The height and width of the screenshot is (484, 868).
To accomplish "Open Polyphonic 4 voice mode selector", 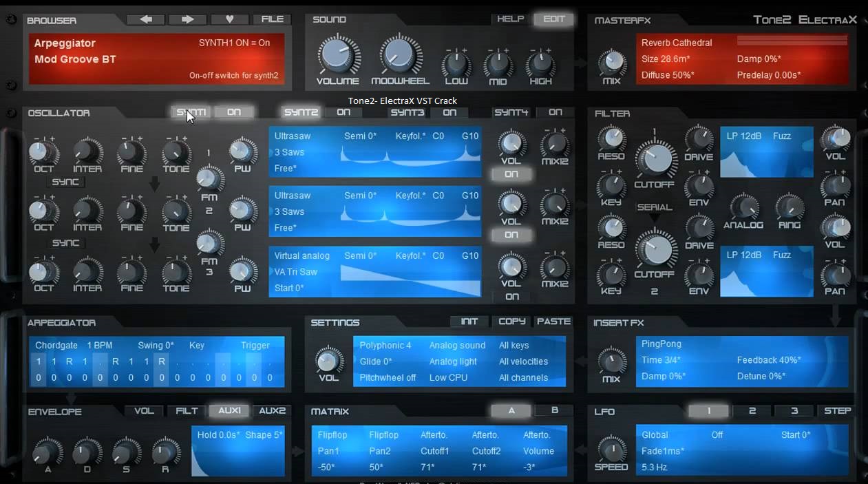I will pyautogui.click(x=385, y=345).
